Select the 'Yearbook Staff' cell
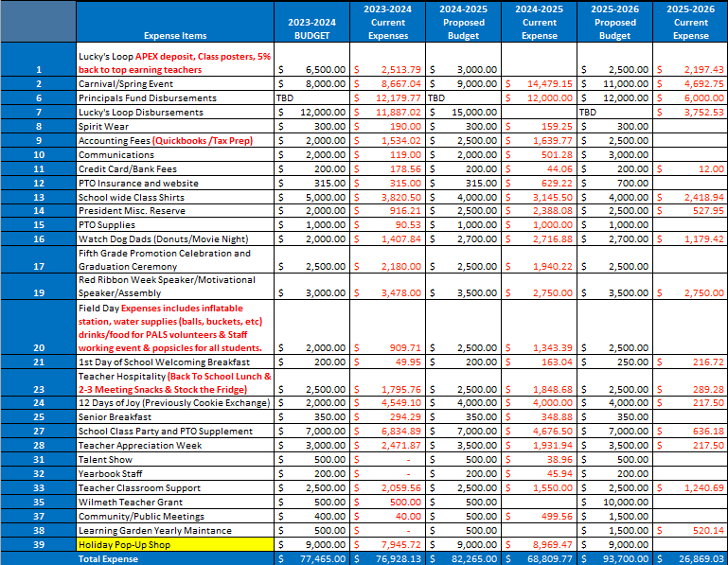The image size is (728, 565). [x=175, y=473]
